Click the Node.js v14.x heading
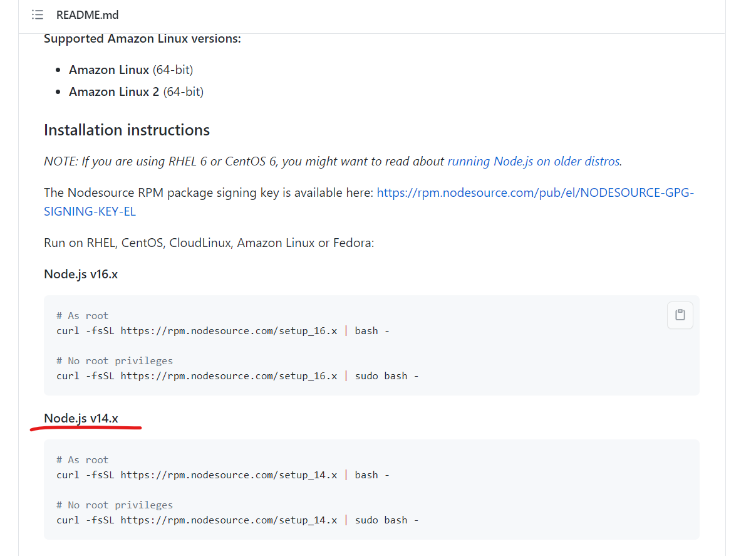The image size is (756, 556). 81,418
